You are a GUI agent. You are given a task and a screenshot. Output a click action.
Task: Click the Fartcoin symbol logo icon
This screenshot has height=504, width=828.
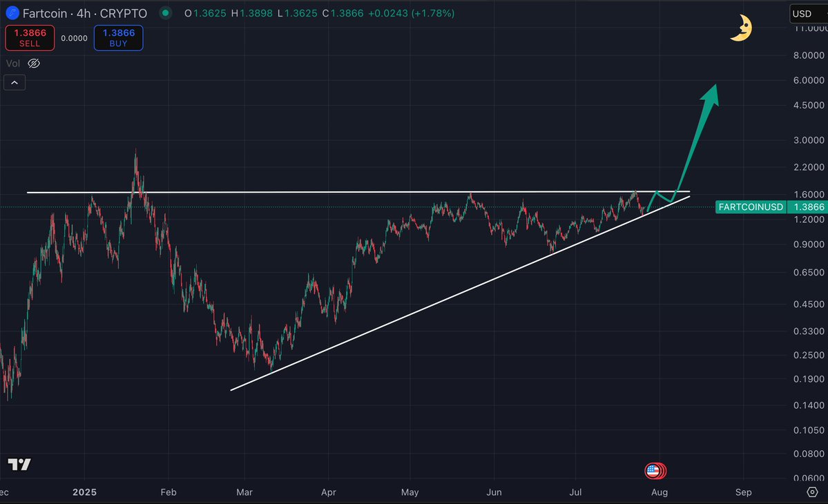coord(12,13)
